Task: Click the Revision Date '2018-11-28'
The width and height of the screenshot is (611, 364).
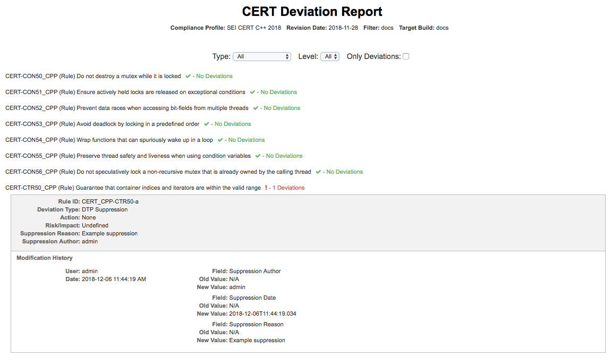Action: (x=343, y=28)
